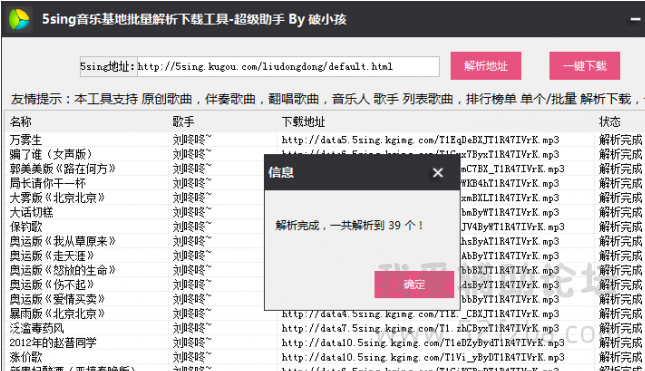Select the row 泛滥毒药风
This screenshot has height=371, width=645.
point(322,328)
